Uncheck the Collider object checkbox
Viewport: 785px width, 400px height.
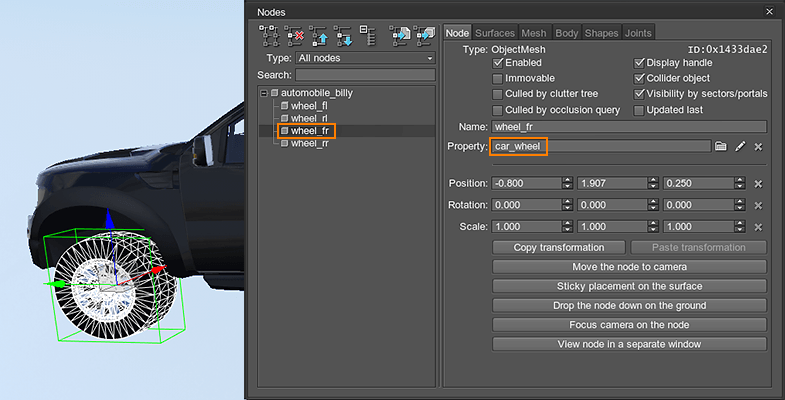coord(640,79)
